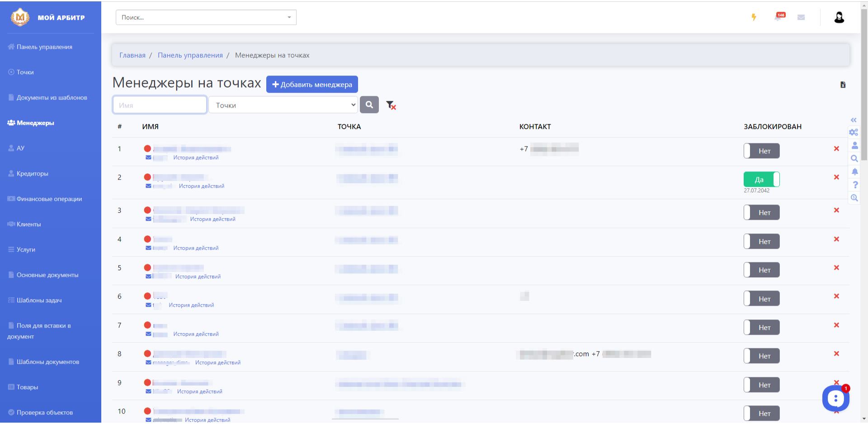Export list using the file icon

pos(843,85)
